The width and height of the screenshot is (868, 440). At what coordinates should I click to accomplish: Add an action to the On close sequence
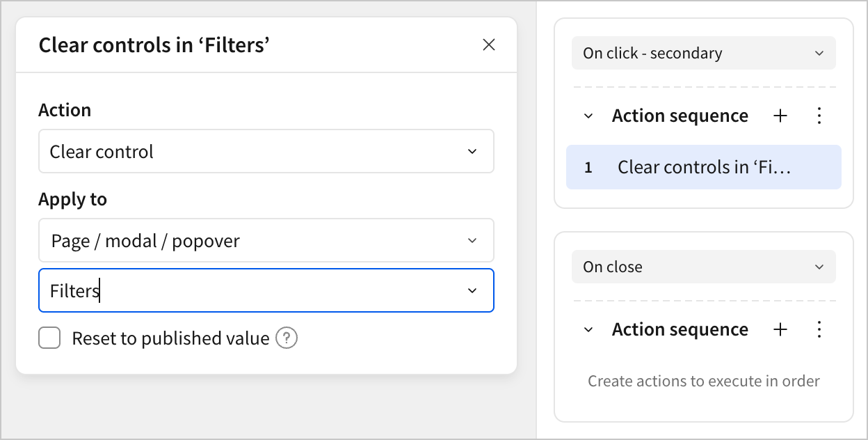click(780, 330)
